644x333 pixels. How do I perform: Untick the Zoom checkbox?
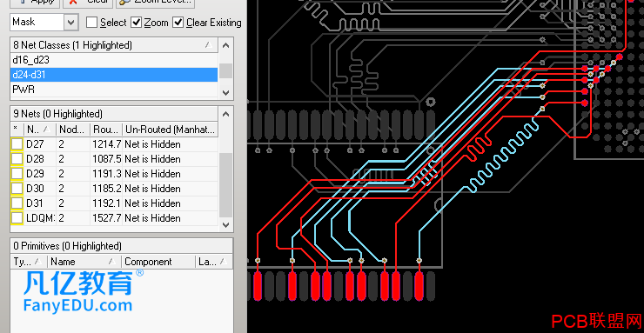coord(137,22)
